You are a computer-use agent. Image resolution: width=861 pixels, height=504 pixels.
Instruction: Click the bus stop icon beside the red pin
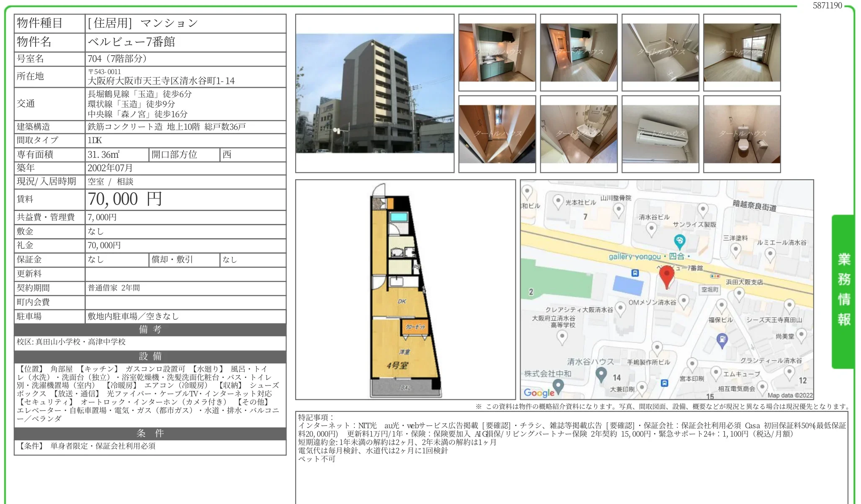click(635, 273)
